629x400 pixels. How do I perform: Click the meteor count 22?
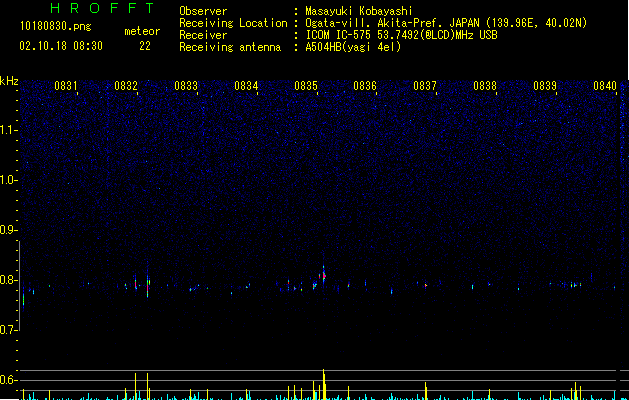click(145, 46)
